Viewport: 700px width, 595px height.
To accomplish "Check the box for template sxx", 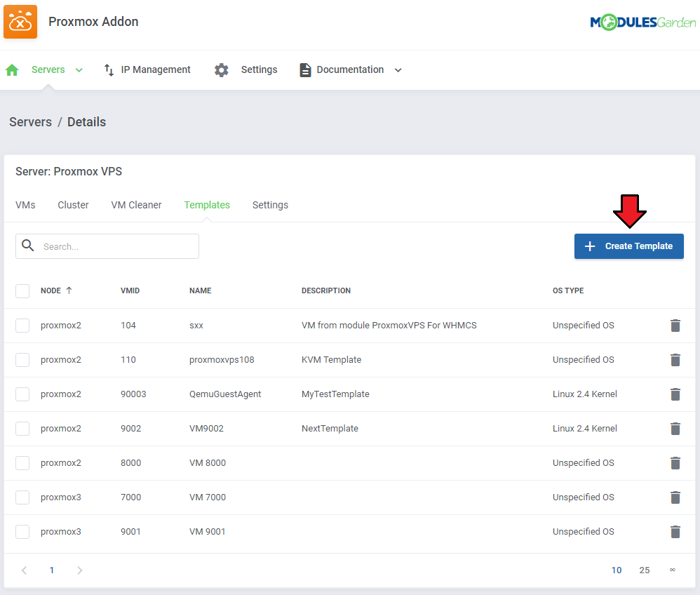I will pos(22,325).
